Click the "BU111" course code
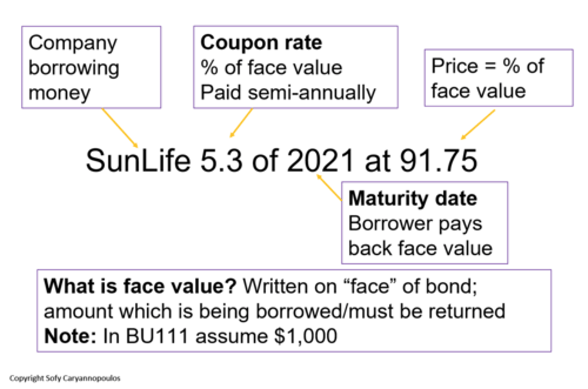 (157, 336)
